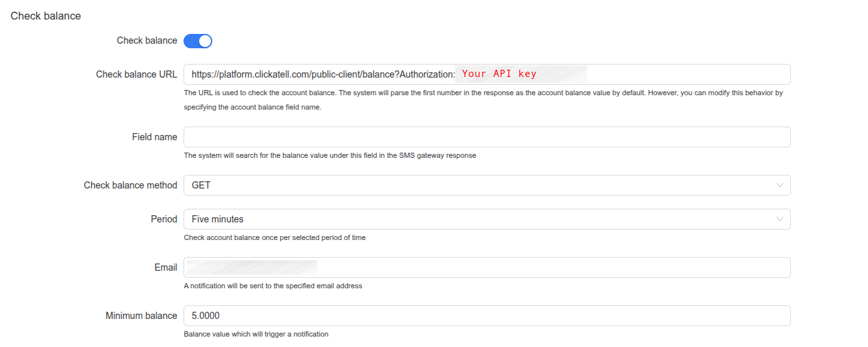Screen dimensions: 868x347
Task: Click the 'Balance value which will trigger' hint
Action: click(256, 334)
